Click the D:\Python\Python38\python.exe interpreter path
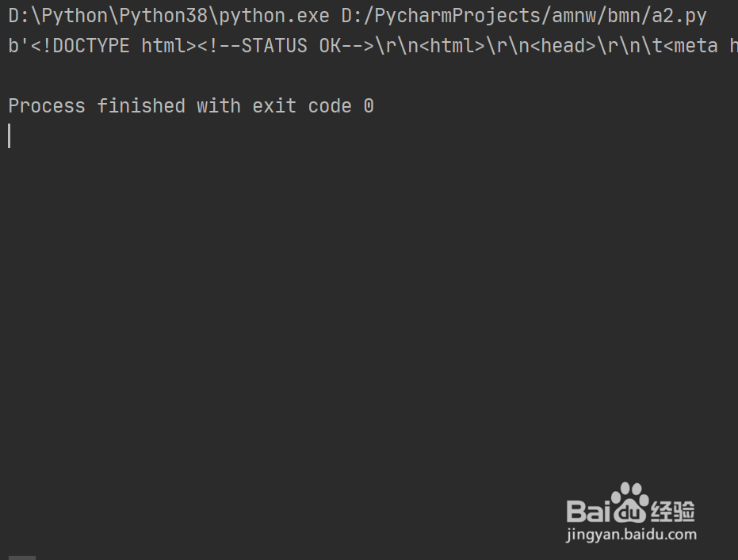738x560 pixels. [x=169, y=16]
